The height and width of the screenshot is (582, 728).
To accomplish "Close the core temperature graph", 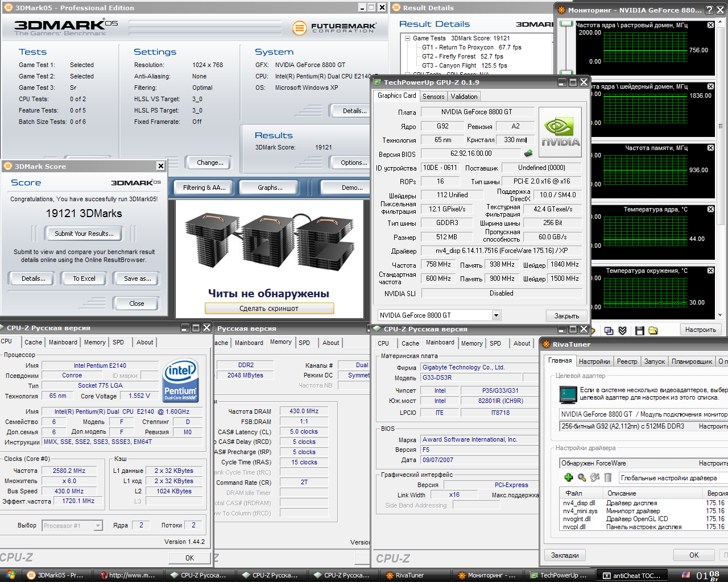I will [710, 209].
